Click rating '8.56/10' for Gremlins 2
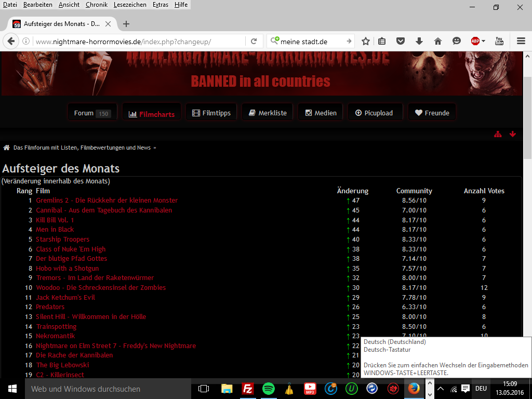 tap(414, 201)
